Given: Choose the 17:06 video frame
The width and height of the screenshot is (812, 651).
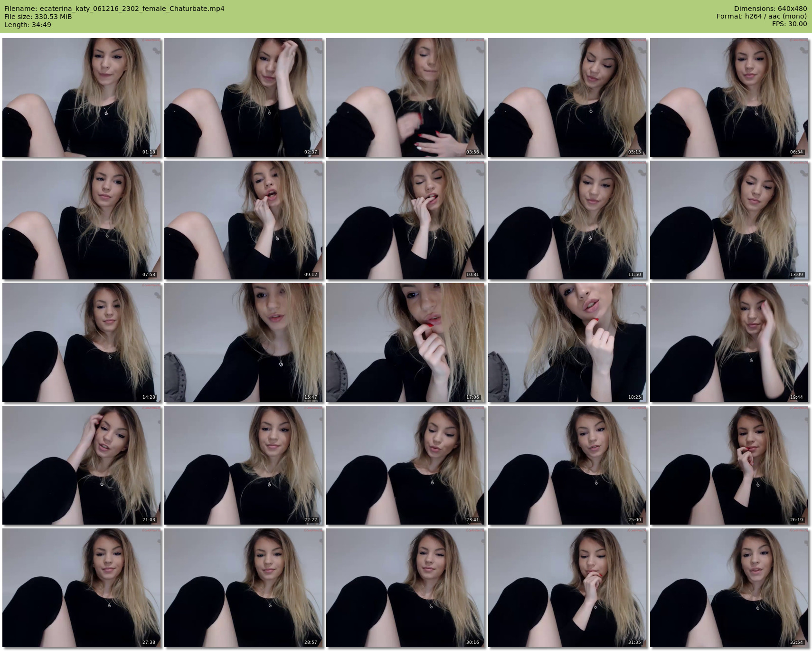Looking at the screenshot, I should coord(405,343).
